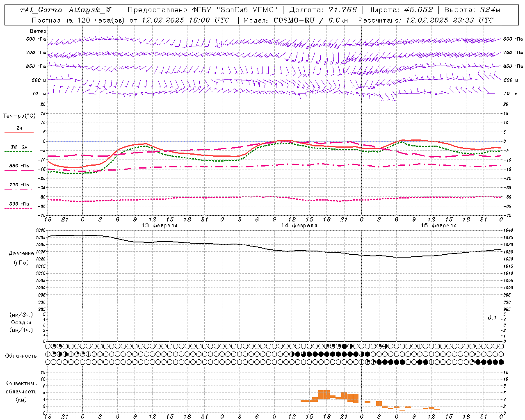Click the 'Тем-ра(°C)' temperature label

click(x=19, y=116)
